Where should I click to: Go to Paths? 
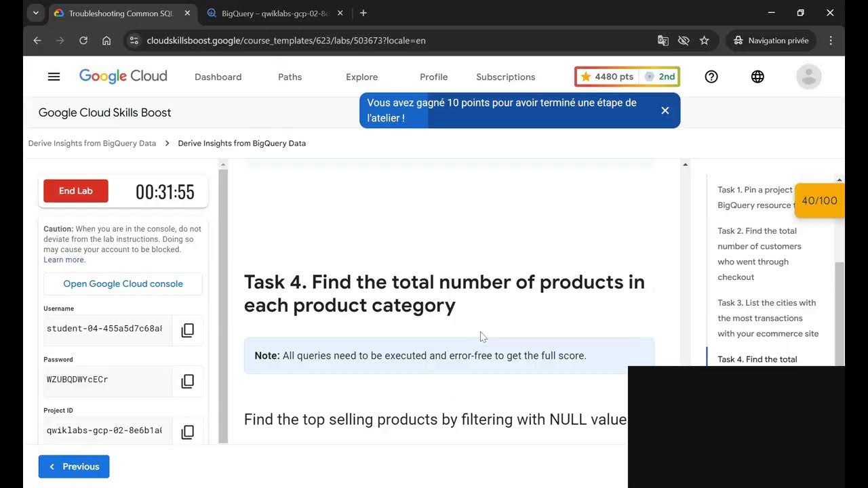click(290, 77)
